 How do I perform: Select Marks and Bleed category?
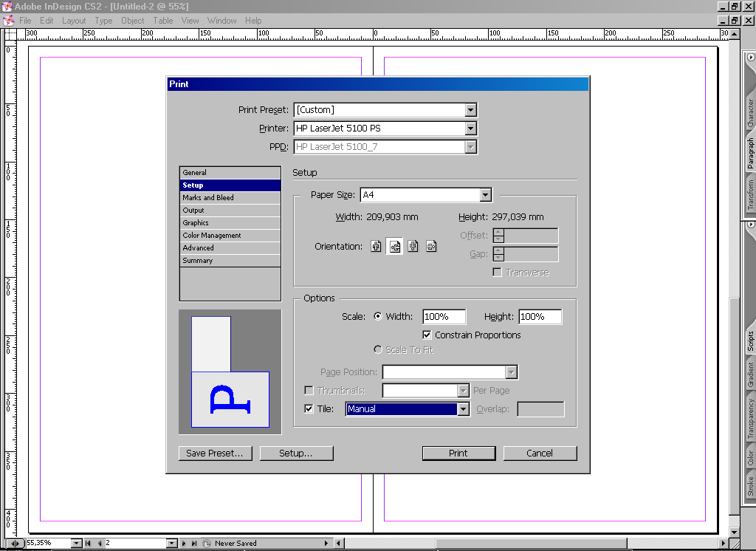230,198
